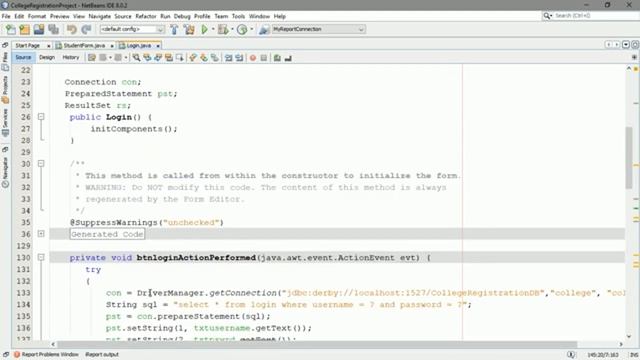This screenshot has width=640, height=360.
Task: Open the Files side panel
Action: tap(5, 60)
